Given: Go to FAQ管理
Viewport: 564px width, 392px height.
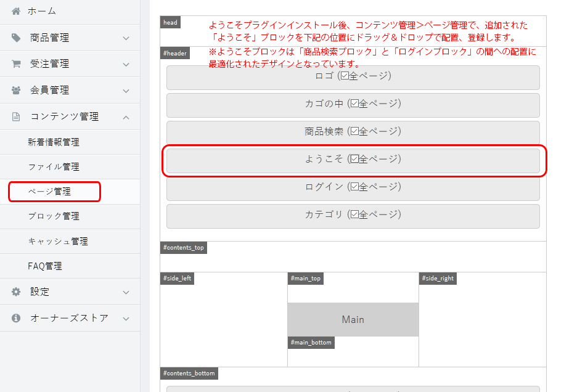Looking at the screenshot, I should 70,266.
